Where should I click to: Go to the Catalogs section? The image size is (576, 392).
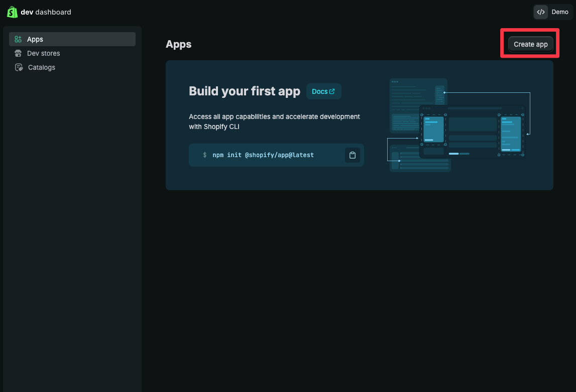(41, 67)
